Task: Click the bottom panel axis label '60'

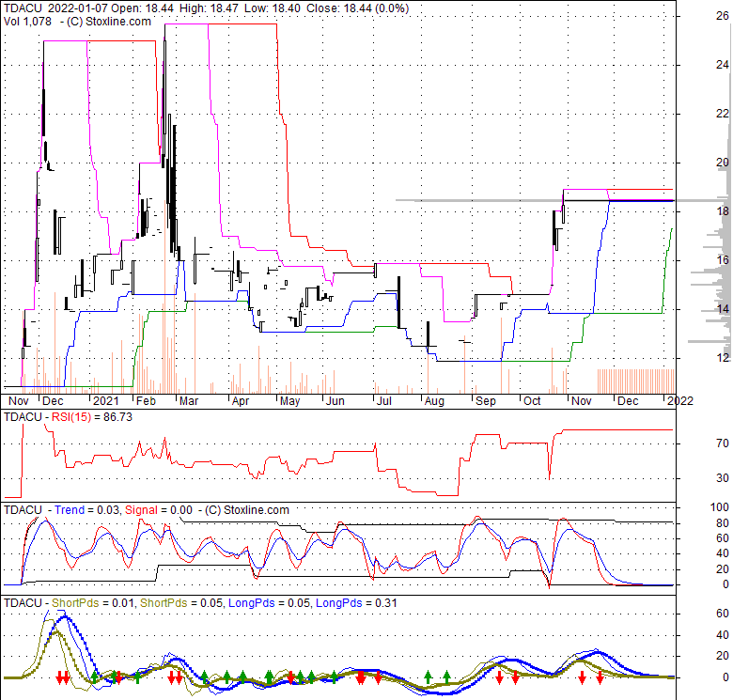Action: [x=723, y=613]
